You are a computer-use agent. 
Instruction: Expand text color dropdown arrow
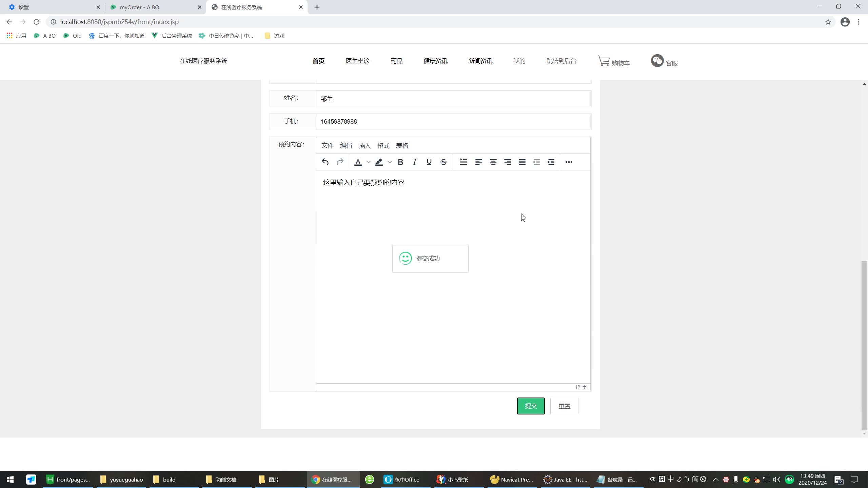[369, 162]
